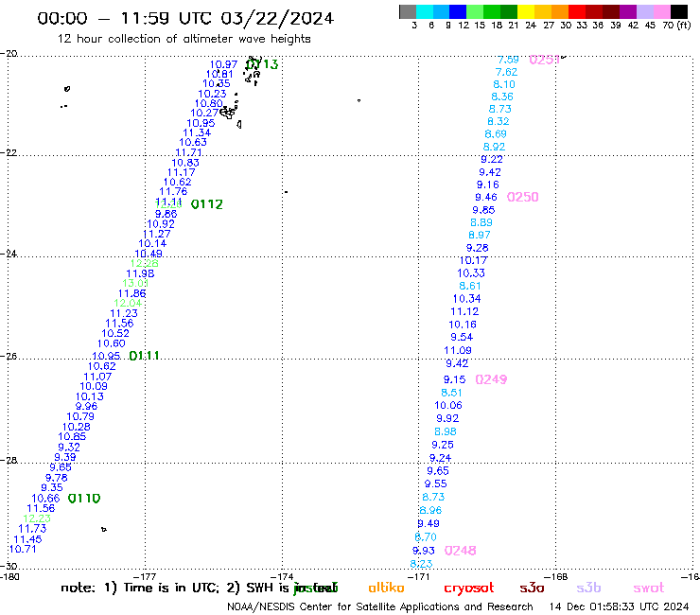Screen dimensions: 700x615
Task: Click the -168 longitude axis label
Action: coord(556,576)
